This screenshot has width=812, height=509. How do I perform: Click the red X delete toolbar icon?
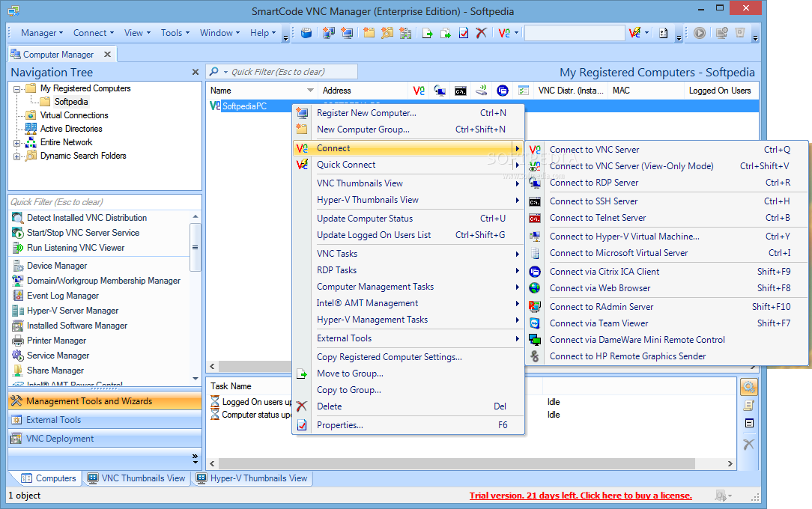coord(481,33)
